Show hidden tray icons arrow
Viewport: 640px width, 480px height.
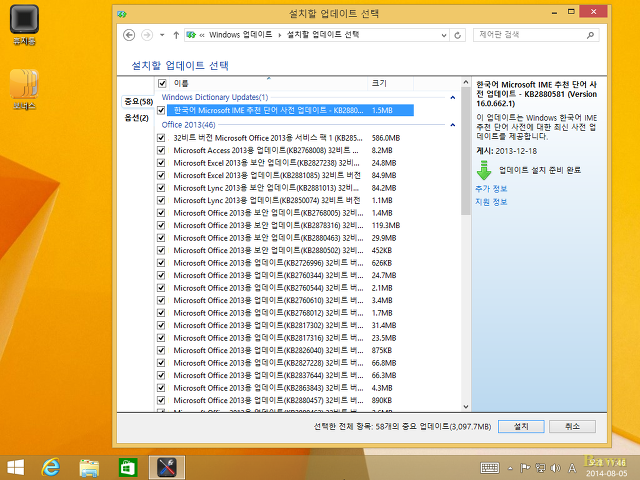point(510,468)
